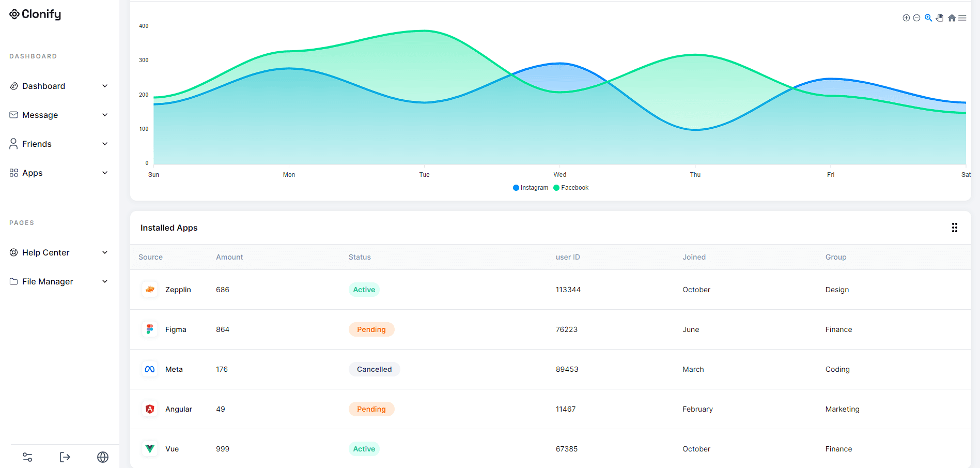Image resolution: width=980 pixels, height=468 pixels.
Task: Open the Apps menu item
Action: (x=59, y=173)
